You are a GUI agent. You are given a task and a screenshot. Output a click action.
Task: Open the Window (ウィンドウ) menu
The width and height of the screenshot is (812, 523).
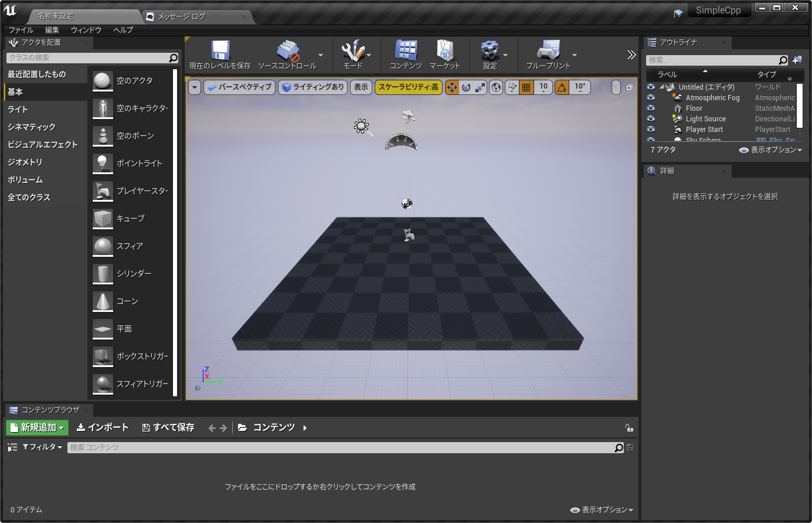(x=86, y=30)
